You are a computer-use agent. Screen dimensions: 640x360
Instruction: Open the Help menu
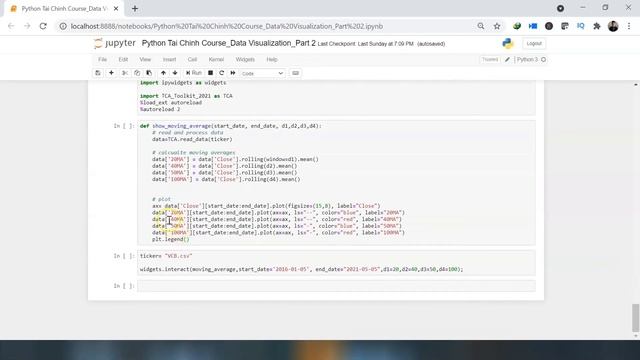(272, 60)
